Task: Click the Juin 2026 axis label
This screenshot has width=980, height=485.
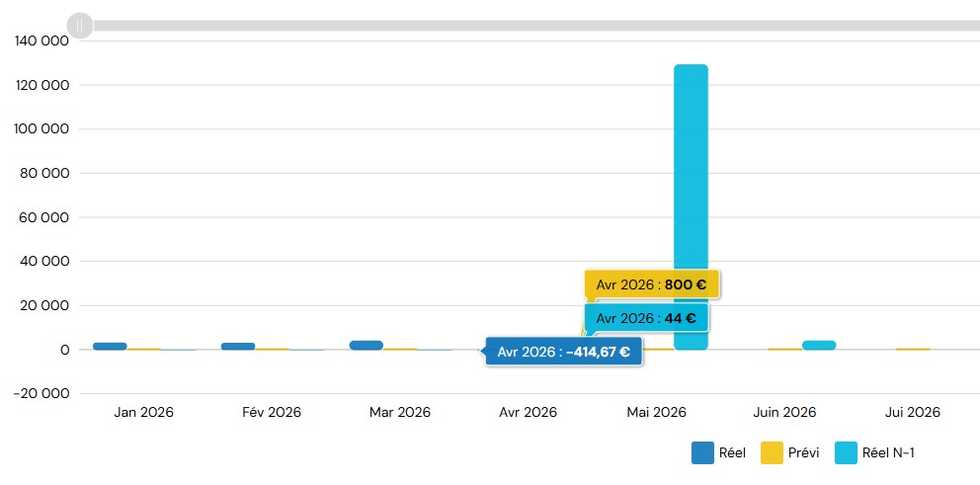Action: click(x=784, y=413)
